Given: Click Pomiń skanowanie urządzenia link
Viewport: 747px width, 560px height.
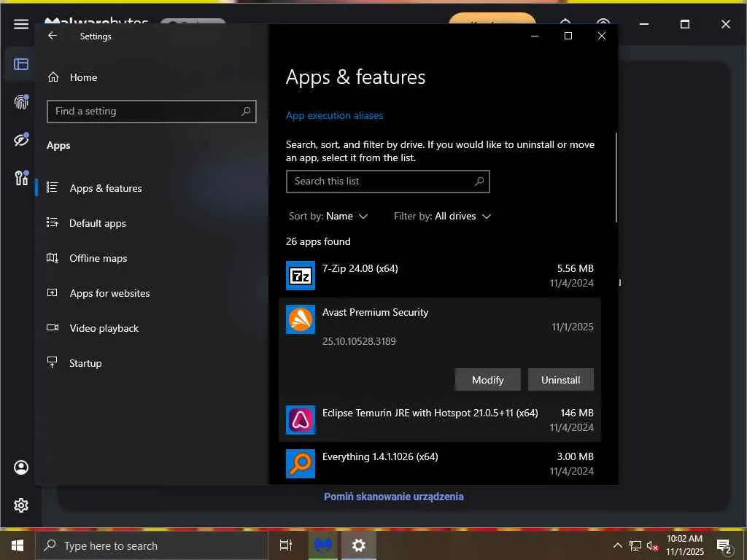Looking at the screenshot, I should coord(393,497).
